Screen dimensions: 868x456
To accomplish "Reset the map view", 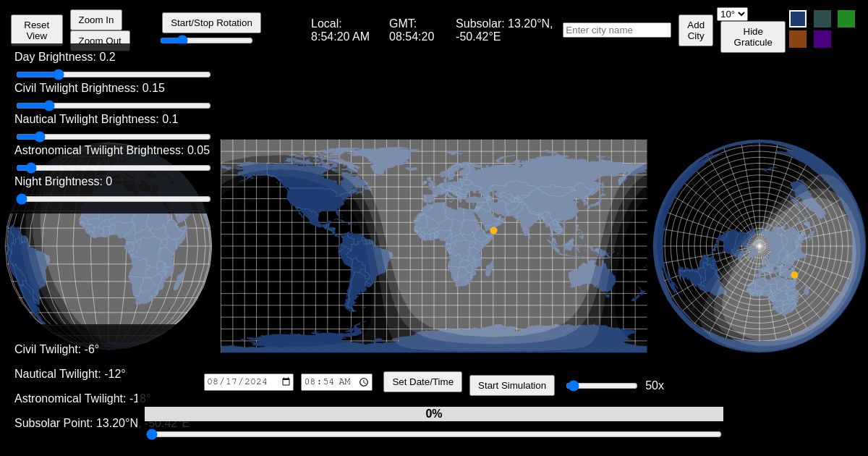I will [x=36, y=29].
